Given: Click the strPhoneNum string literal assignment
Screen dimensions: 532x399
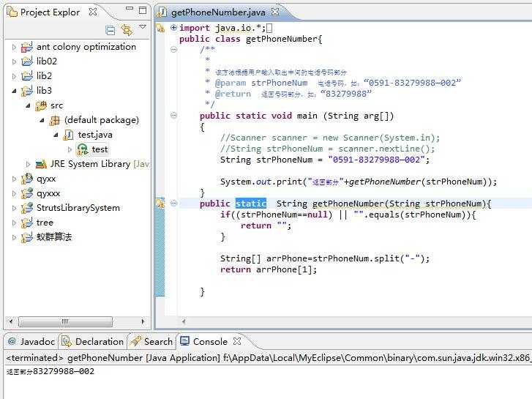Looking at the screenshot, I should (325, 160).
